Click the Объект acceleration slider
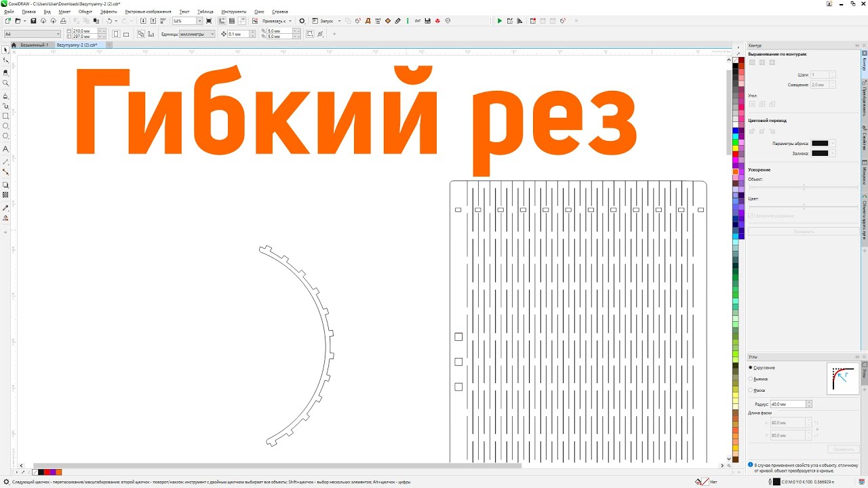Screen dimensions: 868x488 tap(803, 187)
